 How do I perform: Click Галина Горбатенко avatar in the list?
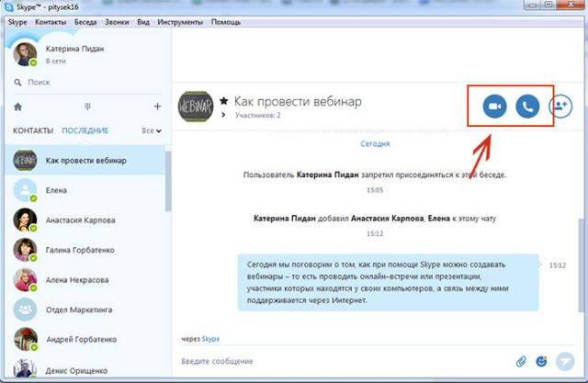point(25,250)
